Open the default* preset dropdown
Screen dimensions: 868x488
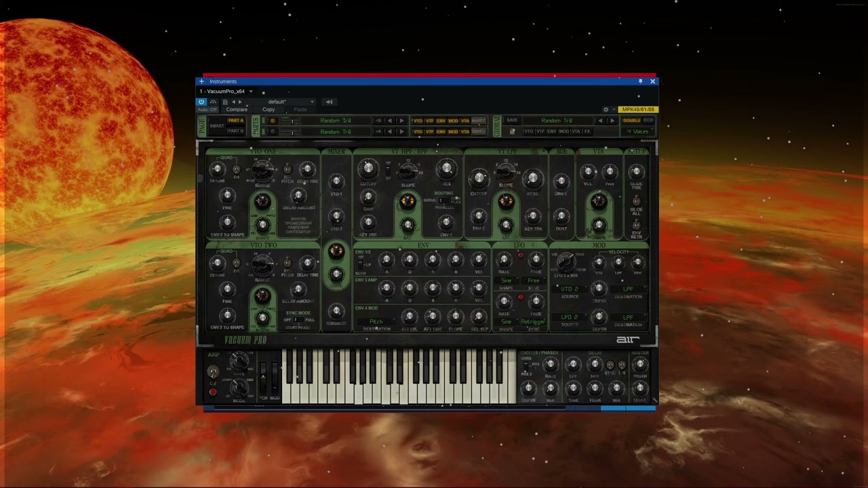tap(281, 102)
